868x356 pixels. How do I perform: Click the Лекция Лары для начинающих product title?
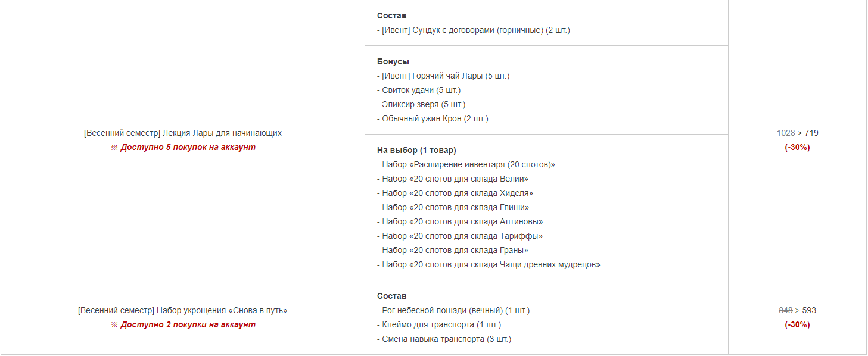183,133
